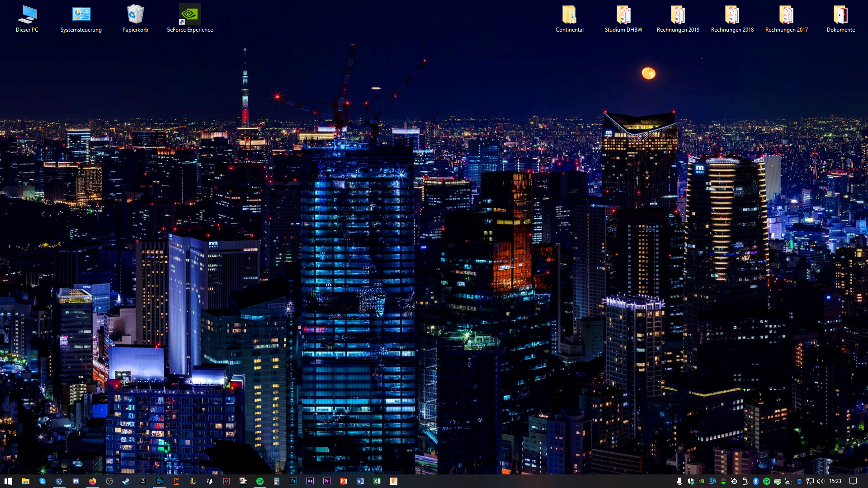Select the Rechnungen 2019 desktop folder
This screenshot has height=488, width=868.
pos(678,19)
